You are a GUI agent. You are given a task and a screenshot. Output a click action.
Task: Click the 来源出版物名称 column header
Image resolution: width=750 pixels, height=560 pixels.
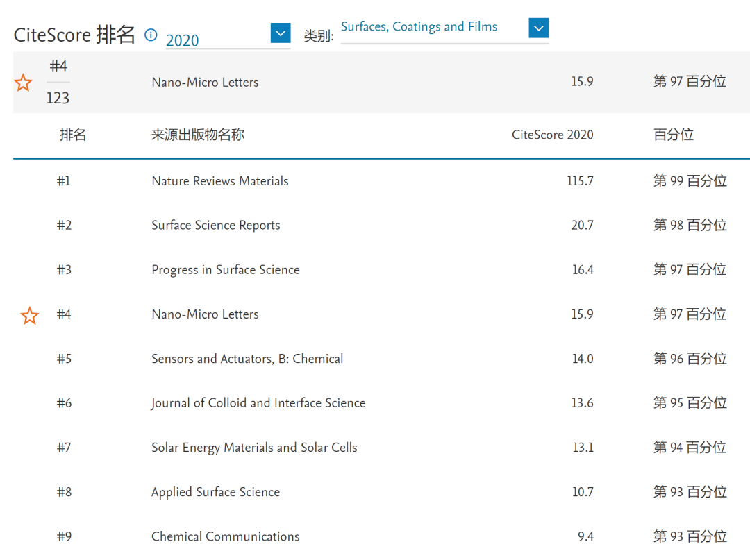point(198,135)
